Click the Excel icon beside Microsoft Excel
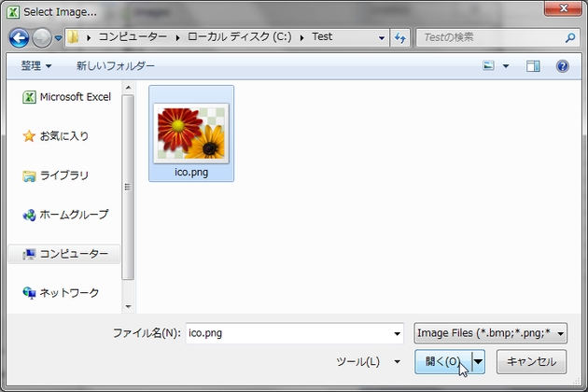Screen dimensions: 588x392 (x=29, y=97)
